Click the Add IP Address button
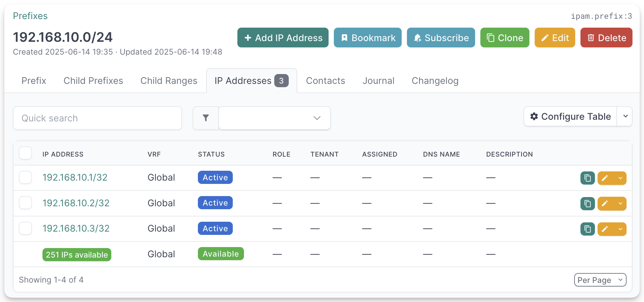 [283, 38]
